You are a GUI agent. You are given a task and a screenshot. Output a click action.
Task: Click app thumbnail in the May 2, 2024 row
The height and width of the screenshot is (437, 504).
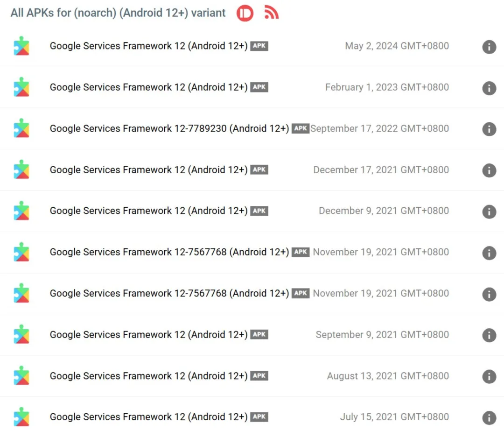(21, 46)
